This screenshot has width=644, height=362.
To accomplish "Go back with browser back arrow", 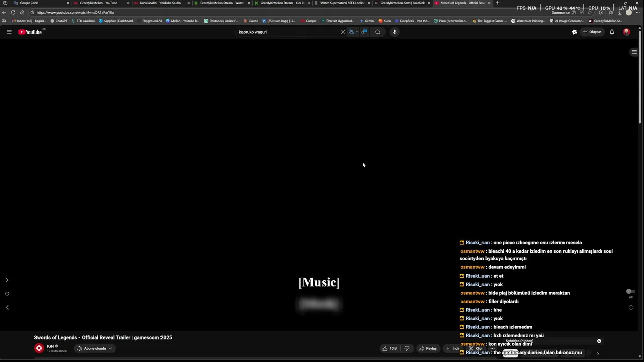I will [x=4, y=12].
